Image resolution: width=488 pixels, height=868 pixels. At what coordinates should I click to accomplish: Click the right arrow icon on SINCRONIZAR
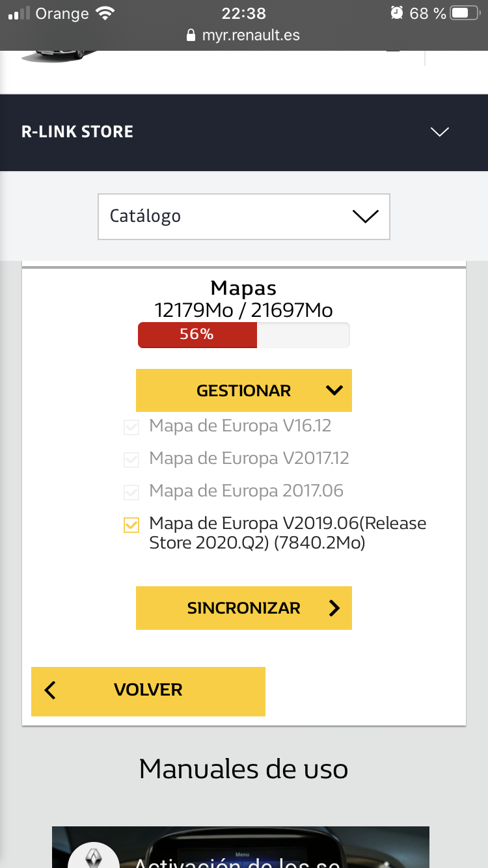[x=334, y=608]
